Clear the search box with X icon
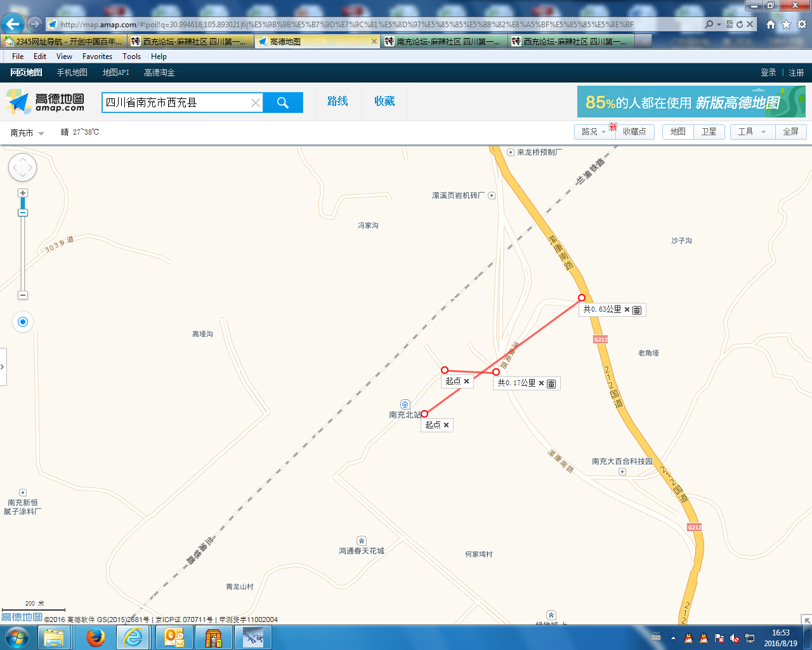The width and height of the screenshot is (812, 650). click(x=255, y=103)
